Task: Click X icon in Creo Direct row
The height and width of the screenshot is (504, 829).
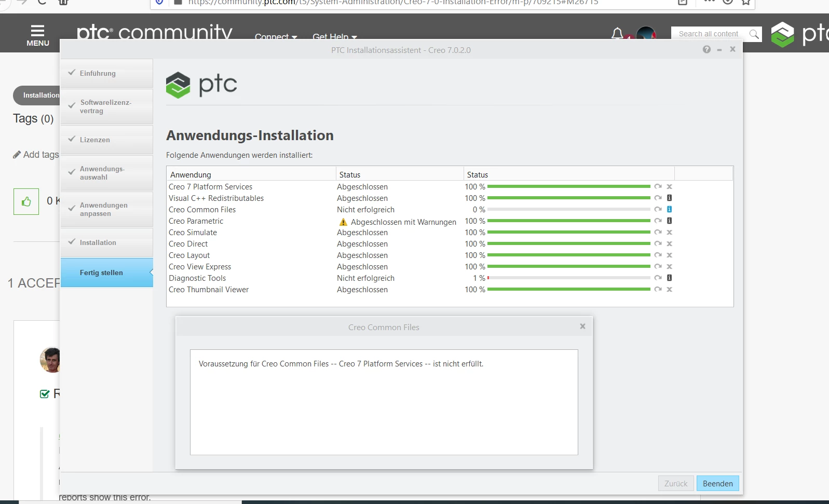Action: tap(669, 243)
